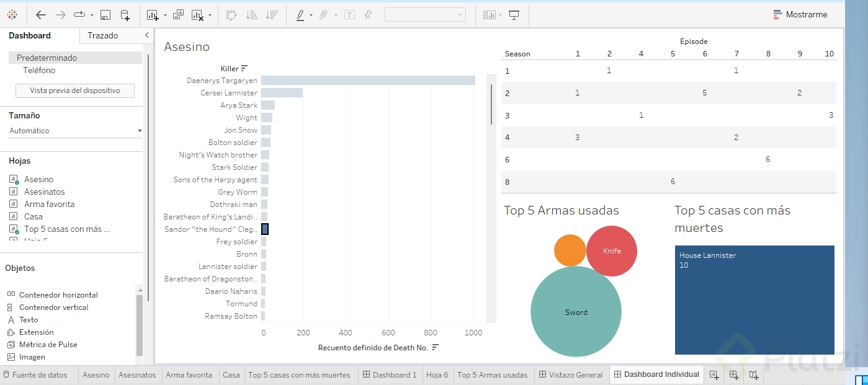Click the highlight pen icon
Screen dimensions: 868x385
click(x=300, y=15)
